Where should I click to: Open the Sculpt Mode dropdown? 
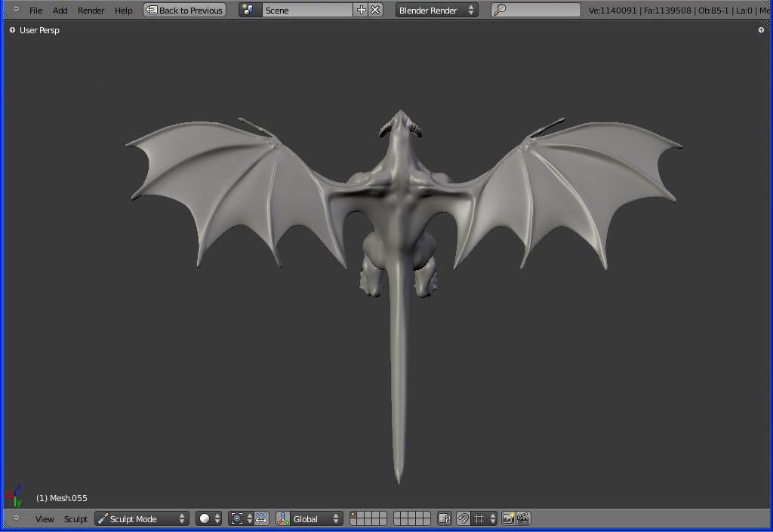[x=142, y=518]
